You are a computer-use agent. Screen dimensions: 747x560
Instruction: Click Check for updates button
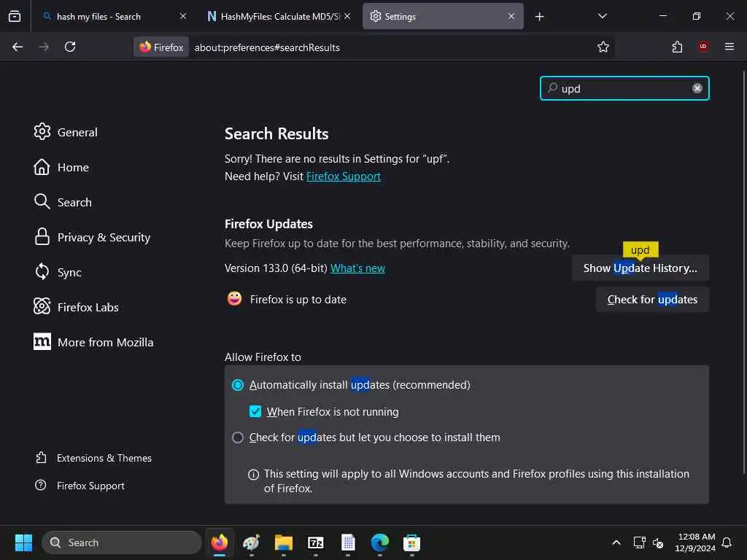click(652, 300)
